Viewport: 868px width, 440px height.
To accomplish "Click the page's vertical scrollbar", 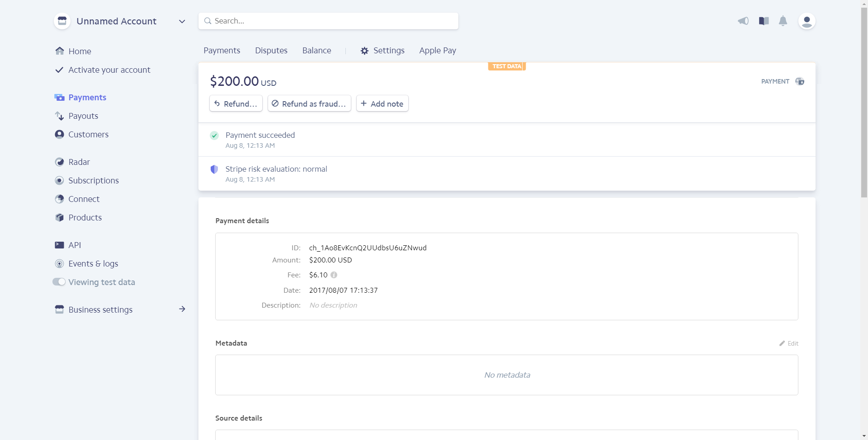I will tap(864, 104).
